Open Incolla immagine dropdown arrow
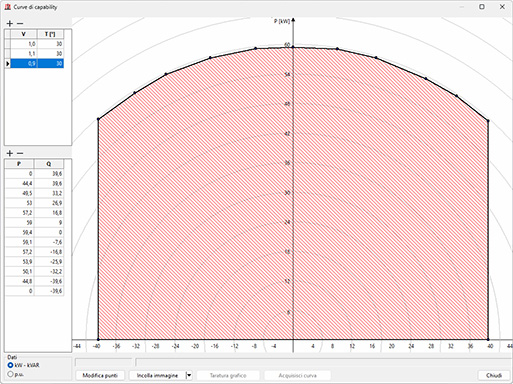This screenshot has width=513, height=384. point(189,376)
